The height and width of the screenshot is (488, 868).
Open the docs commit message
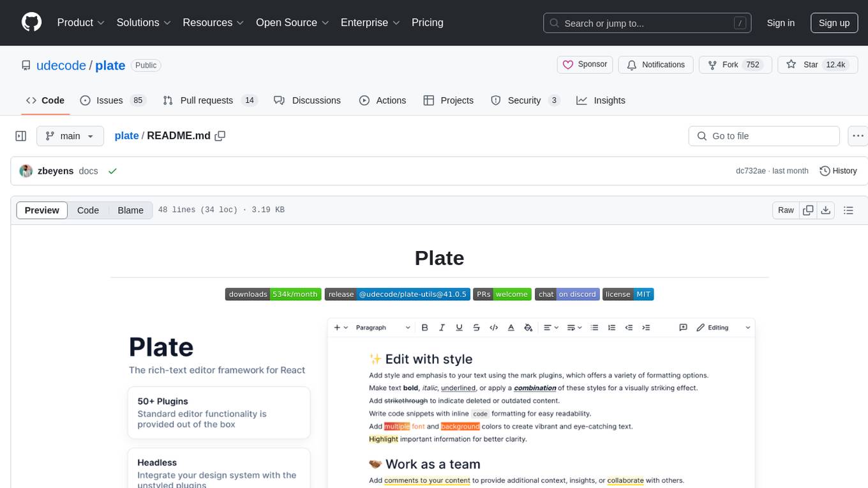(x=88, y=171)
